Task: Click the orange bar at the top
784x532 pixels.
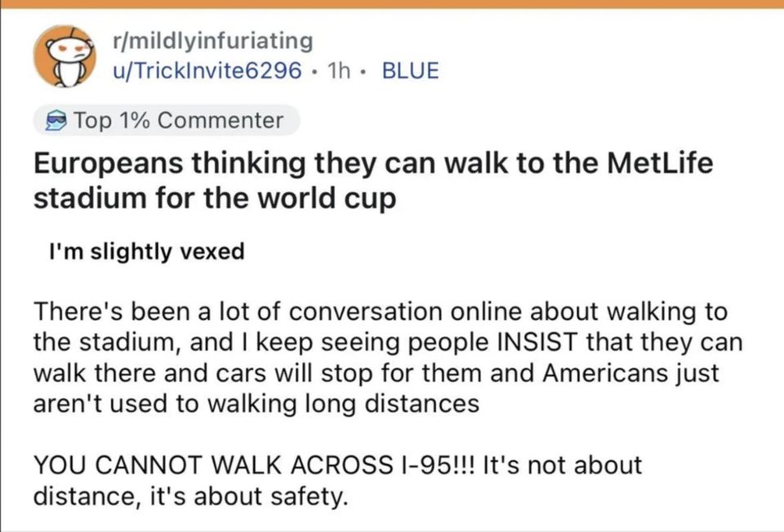Action: (392, 4)
